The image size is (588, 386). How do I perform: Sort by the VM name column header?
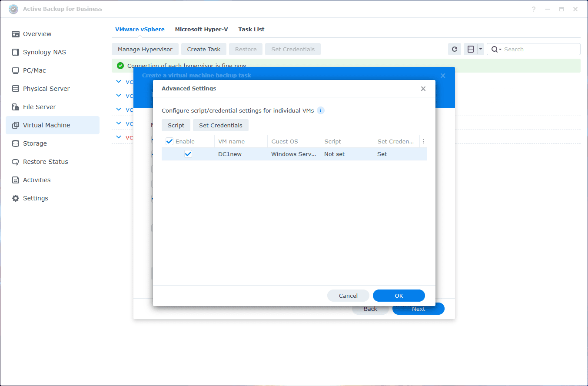point(241,141)
